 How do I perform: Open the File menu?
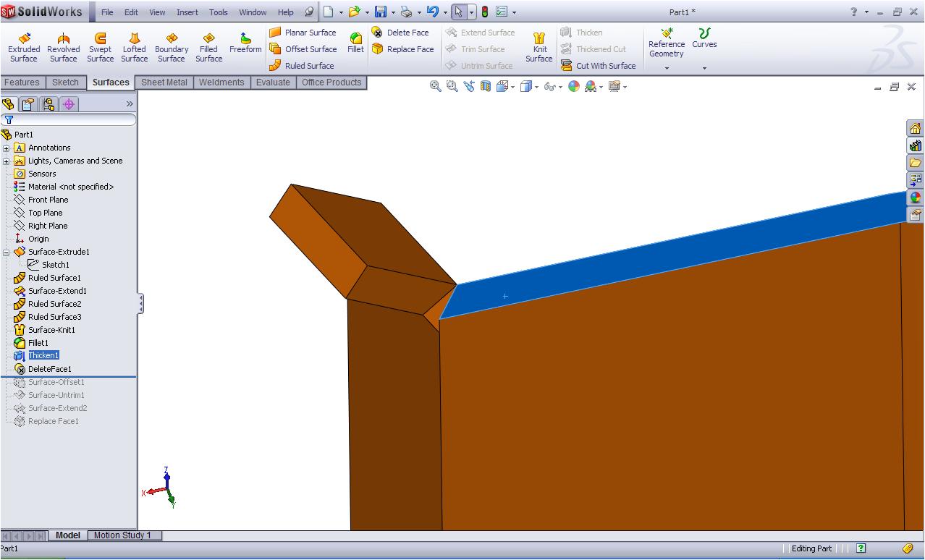107,12
